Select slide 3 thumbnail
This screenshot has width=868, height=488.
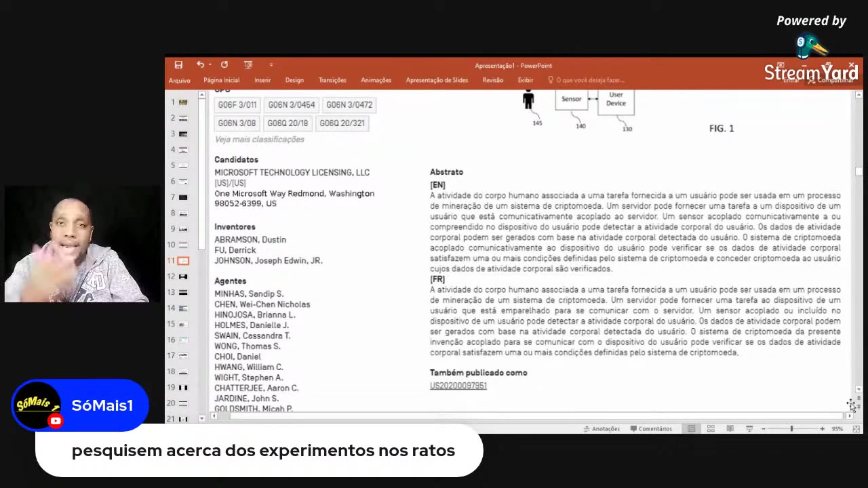pyautogui.click(x=183, y=134)
